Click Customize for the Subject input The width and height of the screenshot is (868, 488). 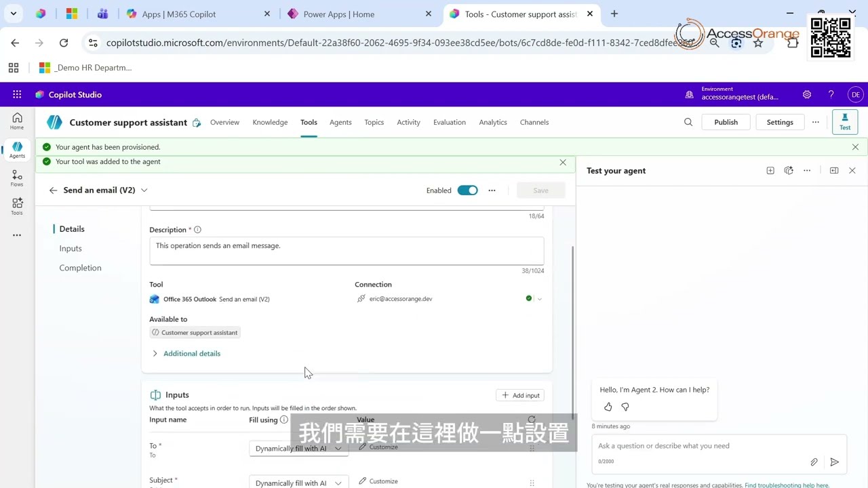tap(378, 482)
